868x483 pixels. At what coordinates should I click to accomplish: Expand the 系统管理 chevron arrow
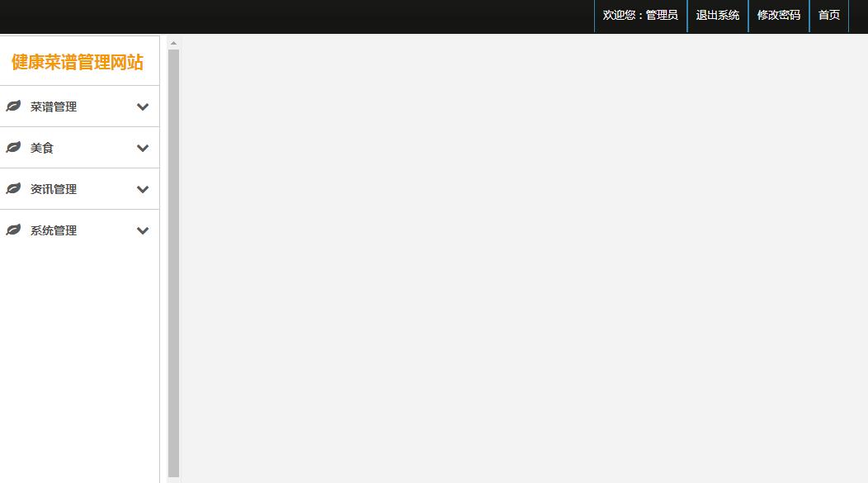tap(143, 230)
